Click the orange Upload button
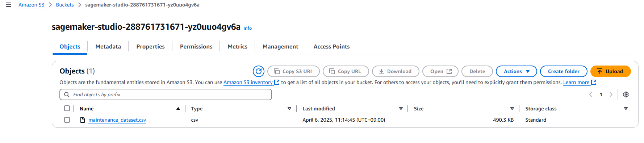This screenshot has height=143, width=644. click(611, 71)
